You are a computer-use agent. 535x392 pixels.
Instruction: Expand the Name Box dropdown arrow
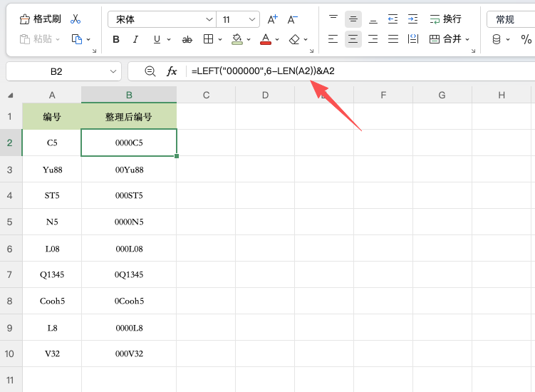(113, 71)
